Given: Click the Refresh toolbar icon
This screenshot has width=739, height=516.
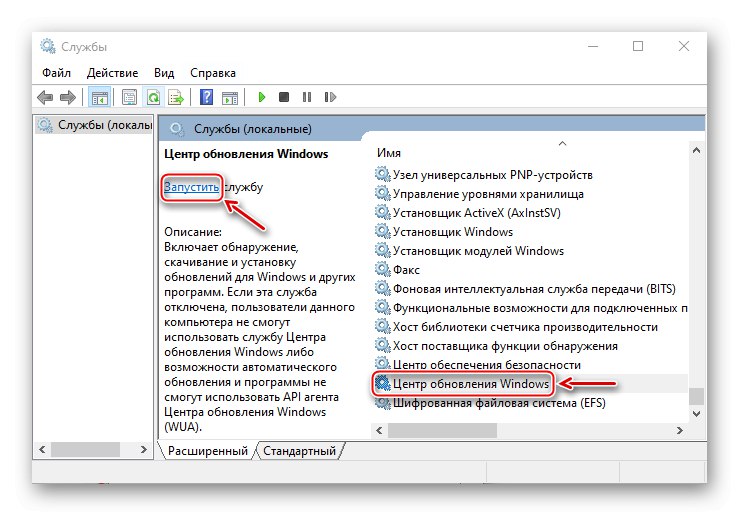Looking at the screenshot, I should point(154,98).
